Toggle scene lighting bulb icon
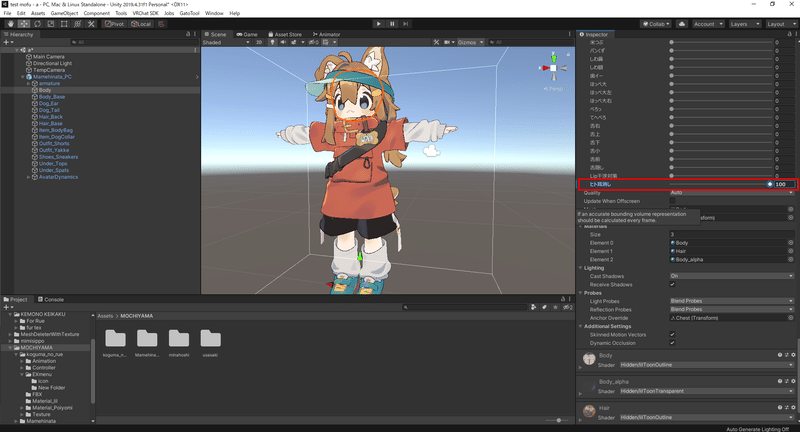Screen dimensions: 800x432 [272, 42]
